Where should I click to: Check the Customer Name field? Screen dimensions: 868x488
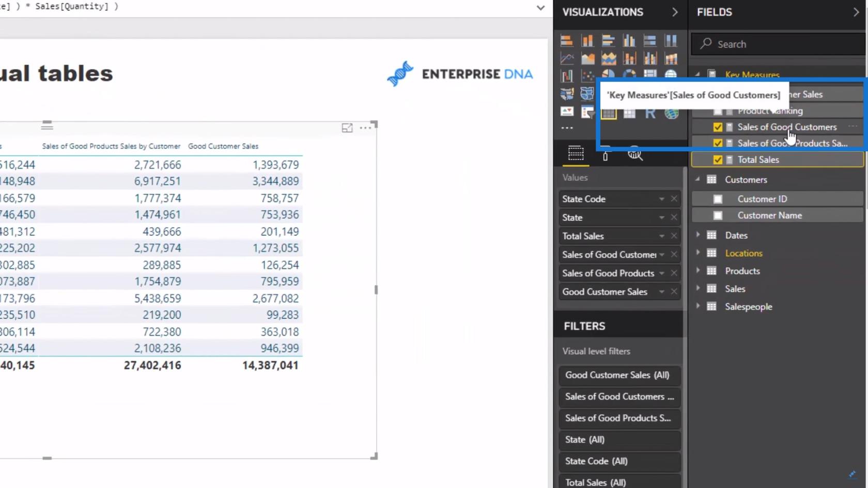[x=718, y=215]
